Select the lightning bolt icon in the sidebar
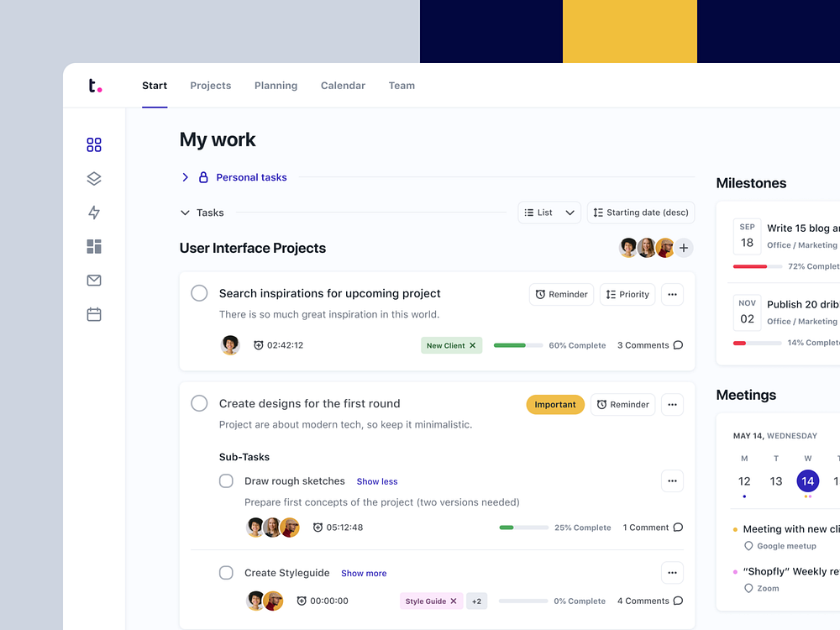Viewport: 840px width, 630px height. [x=93, y=213]
